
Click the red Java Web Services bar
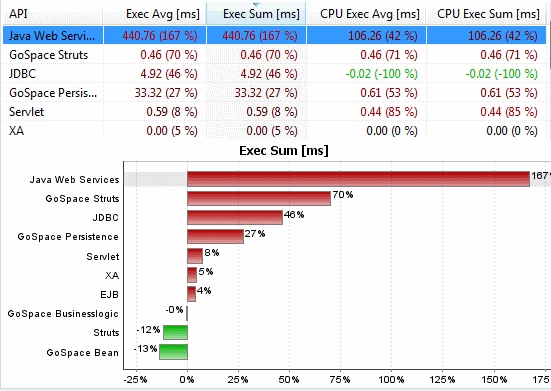click(358, 179)
